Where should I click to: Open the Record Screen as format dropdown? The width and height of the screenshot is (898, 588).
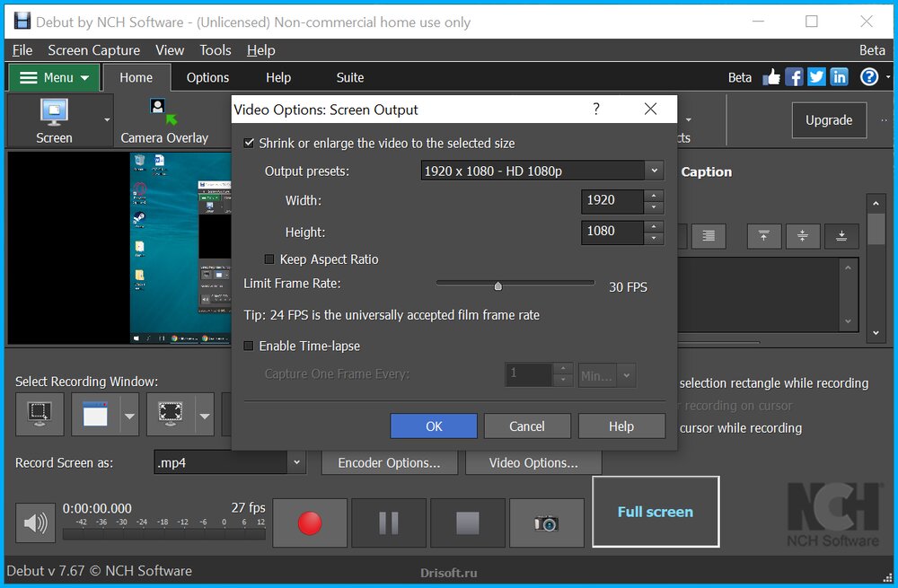coord(296,462)
